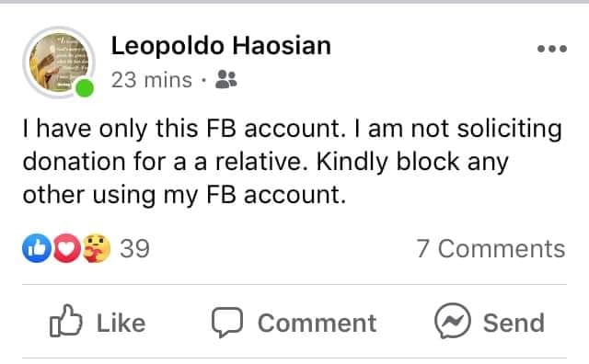Select the Comment button label
Image resolution: width=589 pixels, height=364 pixels.
point(317,324)
